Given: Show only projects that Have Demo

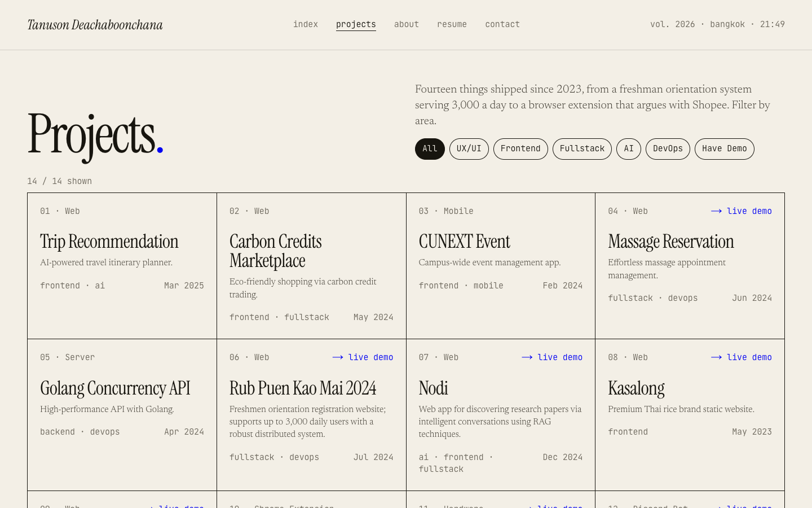Looking at the screenshot, I should [x=724, y=149].
